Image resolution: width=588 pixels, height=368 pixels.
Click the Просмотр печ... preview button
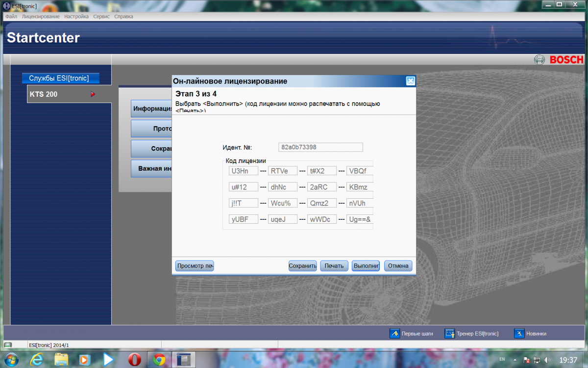(x=195, y=266)
